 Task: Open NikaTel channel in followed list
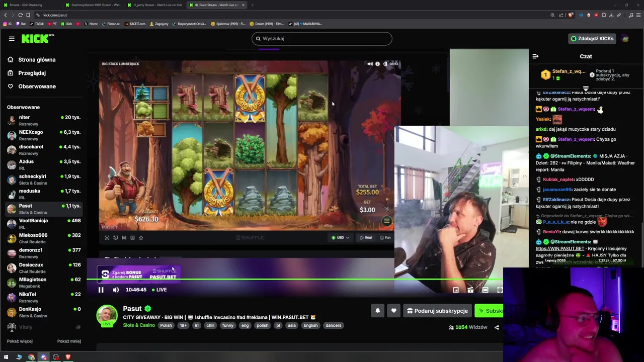pos(43,297)
